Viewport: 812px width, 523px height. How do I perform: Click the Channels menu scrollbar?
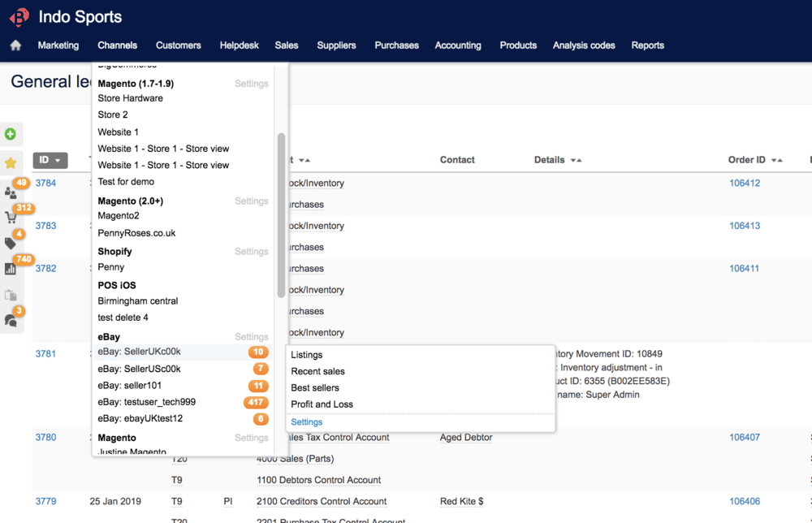pyautogui.click(x=282, y=215)
